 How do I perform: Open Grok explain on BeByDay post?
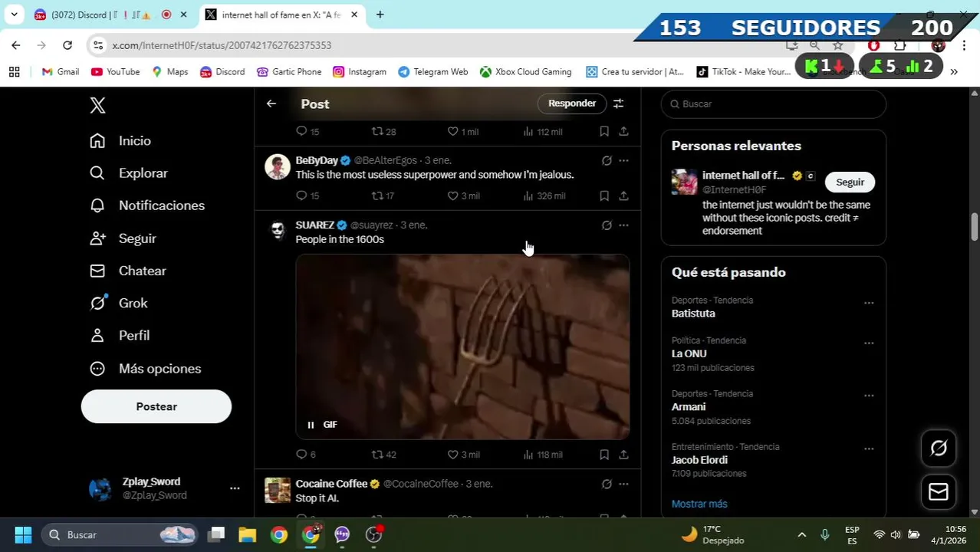pyautogui.click(x=607, y=161)
